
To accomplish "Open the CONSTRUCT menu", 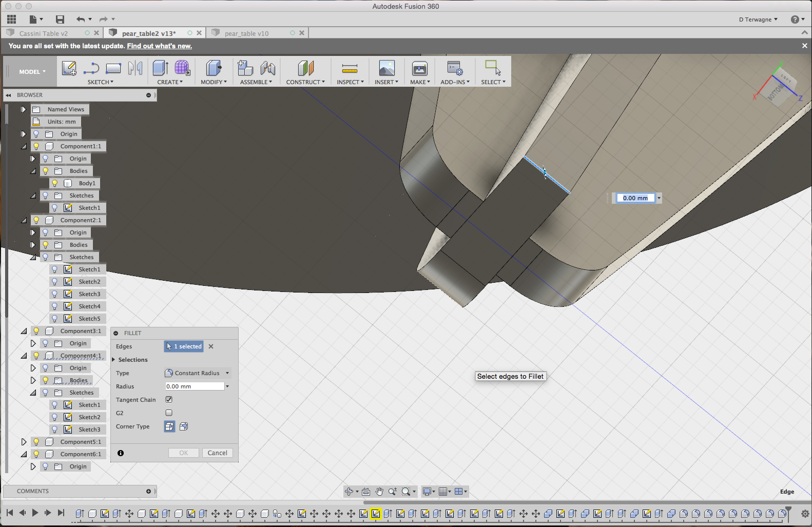I will 305,82.
